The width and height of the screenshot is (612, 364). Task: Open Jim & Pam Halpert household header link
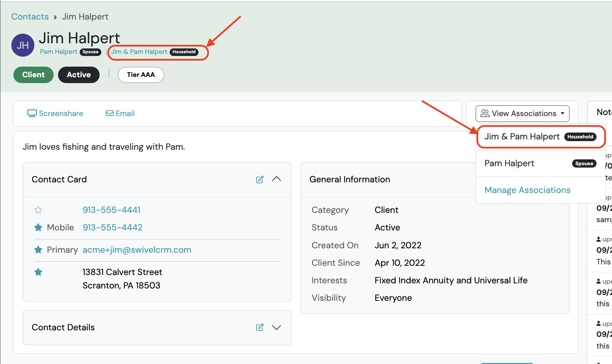point(139,52)
